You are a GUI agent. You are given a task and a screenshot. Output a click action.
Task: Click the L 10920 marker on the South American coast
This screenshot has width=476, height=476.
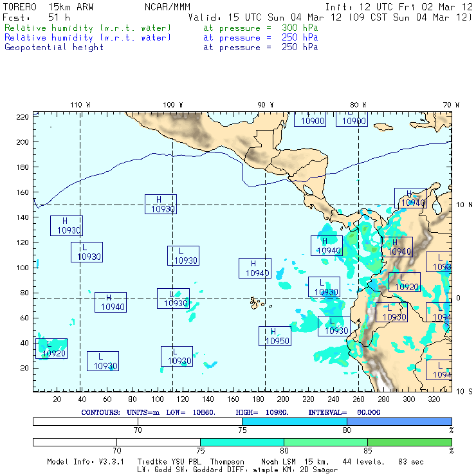point(405,282)
